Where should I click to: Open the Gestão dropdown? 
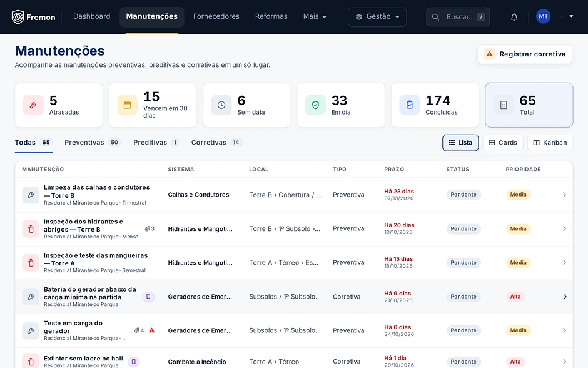click(377, 17)
